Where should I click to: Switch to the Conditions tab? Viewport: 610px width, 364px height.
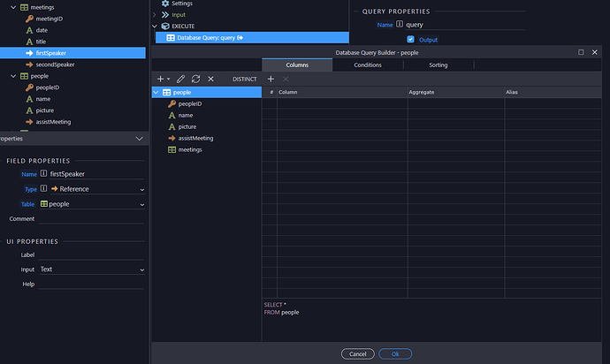[368, 64]
